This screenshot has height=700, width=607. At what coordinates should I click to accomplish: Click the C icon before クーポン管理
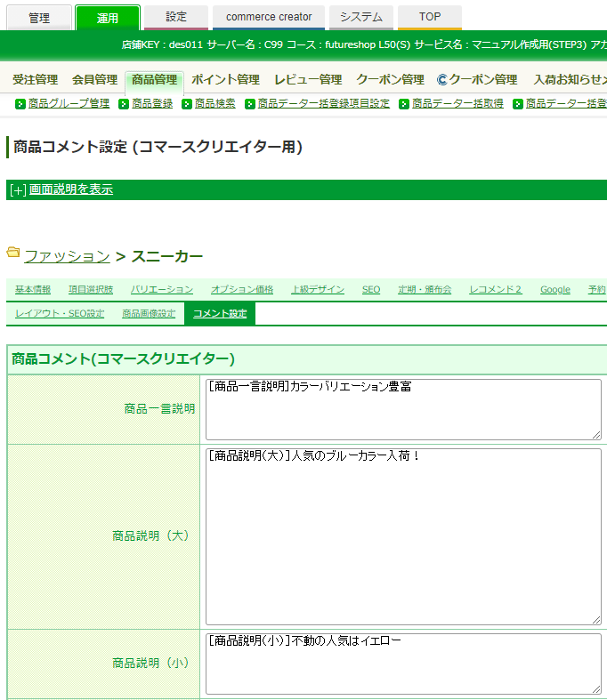tap(441, 80)
